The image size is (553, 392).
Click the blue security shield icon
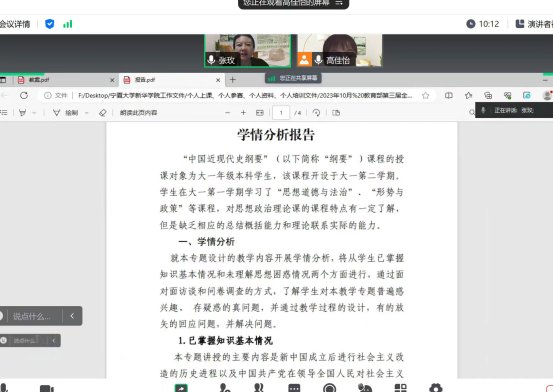[x=50, y=24]
